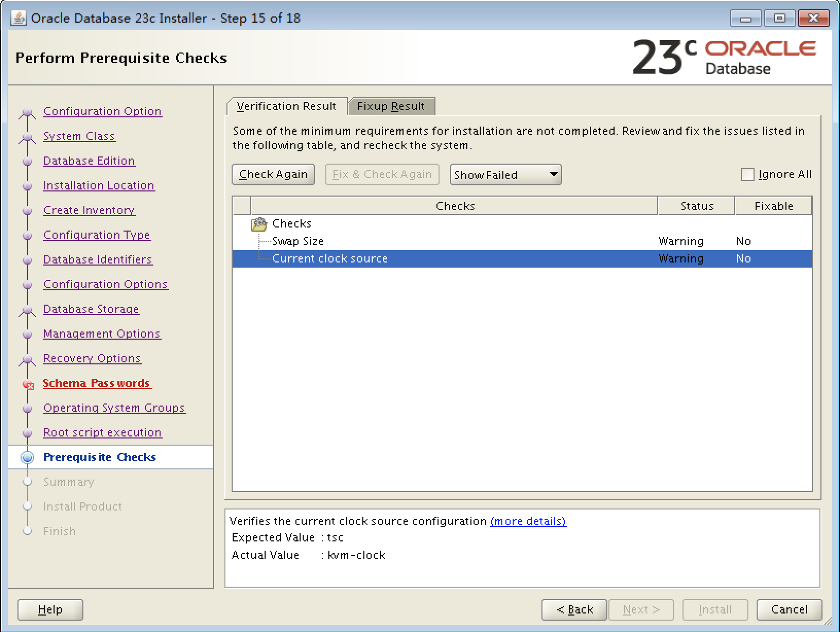Click the System Class step bullet
Viewport: 840px width, 632px height.
tap(27, 137)
